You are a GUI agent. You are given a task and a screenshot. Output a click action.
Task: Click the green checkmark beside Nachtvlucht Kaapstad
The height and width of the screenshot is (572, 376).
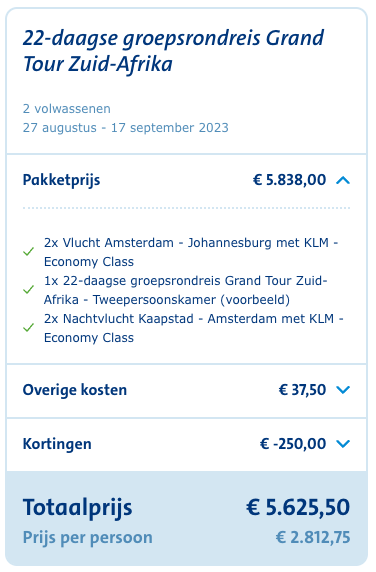point(28,328)
